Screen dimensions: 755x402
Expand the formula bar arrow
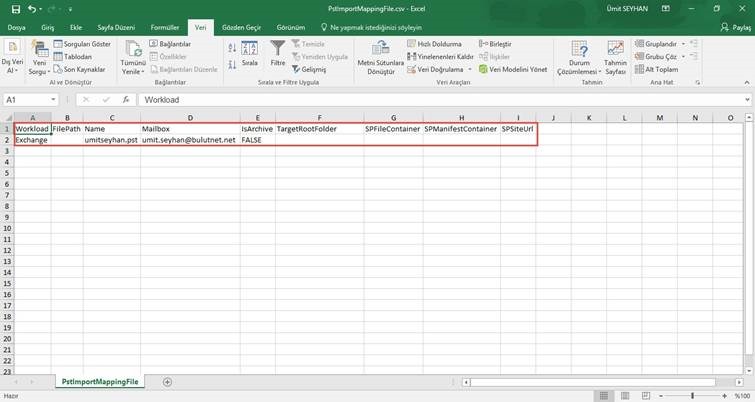(747, 100)
